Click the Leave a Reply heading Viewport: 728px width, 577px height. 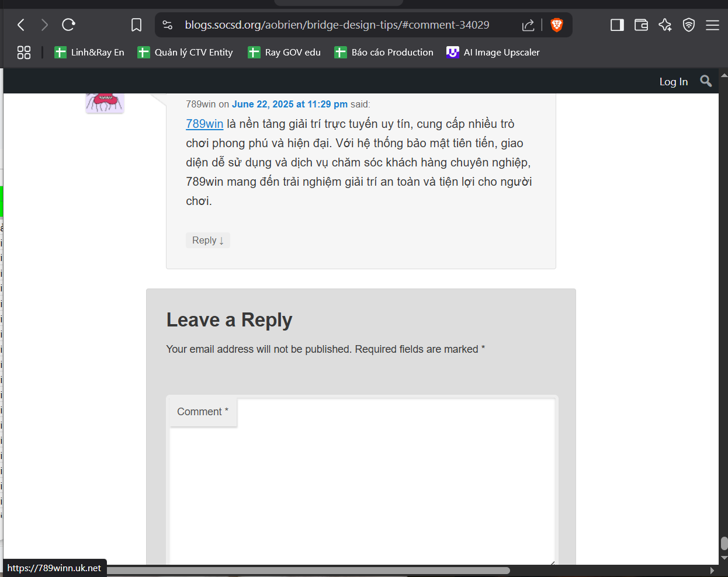coord(229,320)
